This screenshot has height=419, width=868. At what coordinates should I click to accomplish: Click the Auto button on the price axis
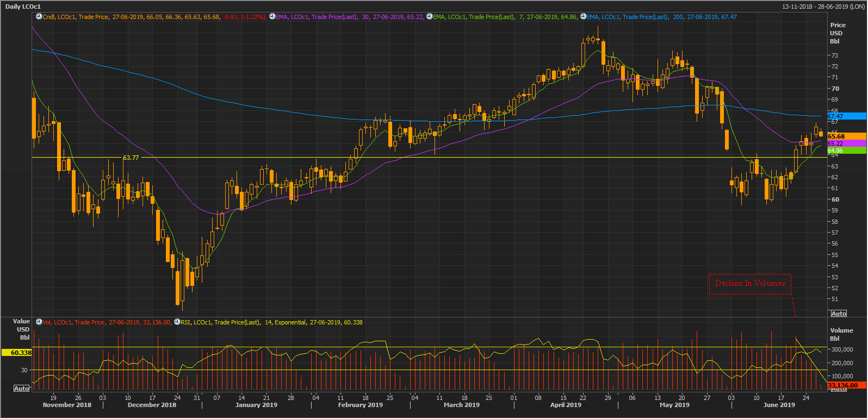click(x=839, y=314)
